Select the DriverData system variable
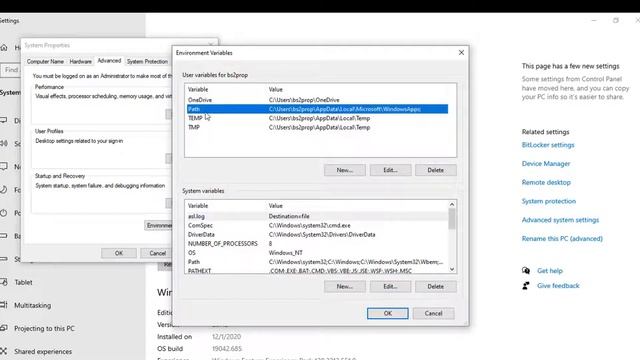 click(x=317, y=234)
